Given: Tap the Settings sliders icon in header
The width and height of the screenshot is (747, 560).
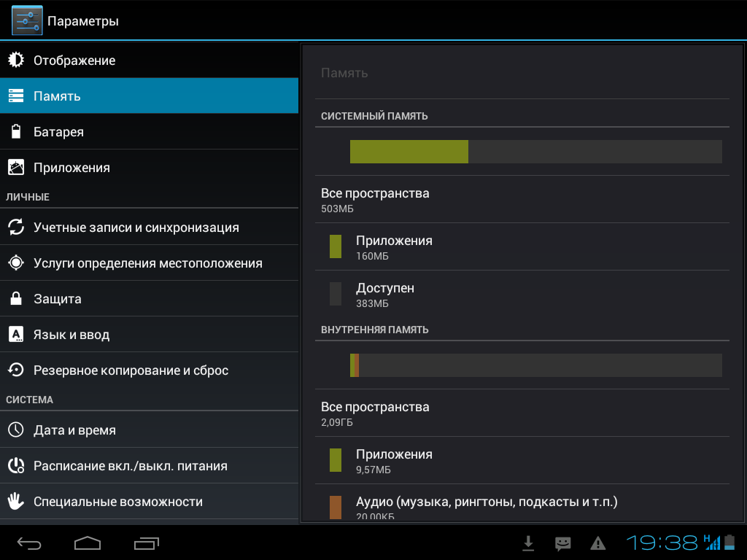Looking at the screenshot, I should point(27,20).
